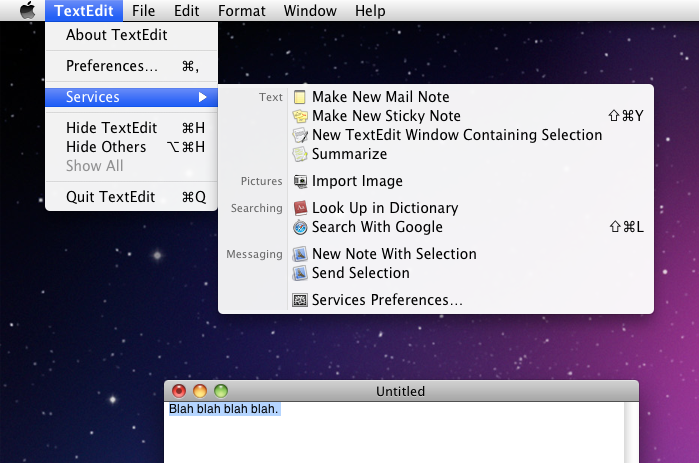Screen dimensions: 699x463
Task: Close the Untitled window with red button
Action: pos(179,391)
